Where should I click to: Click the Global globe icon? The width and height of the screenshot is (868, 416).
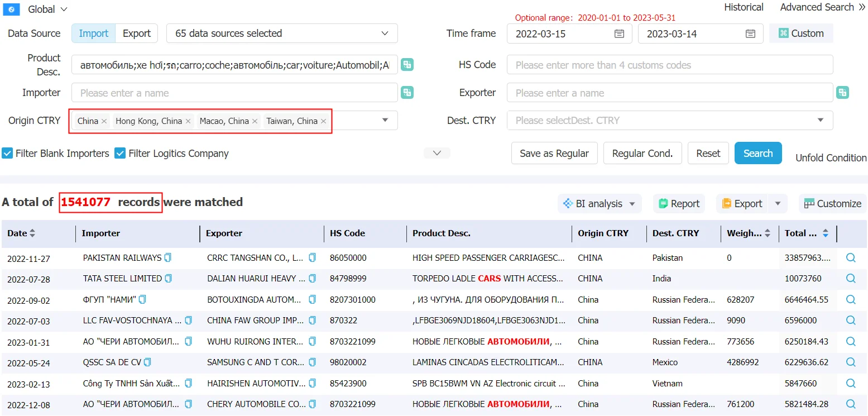click(x=11, y=9)
